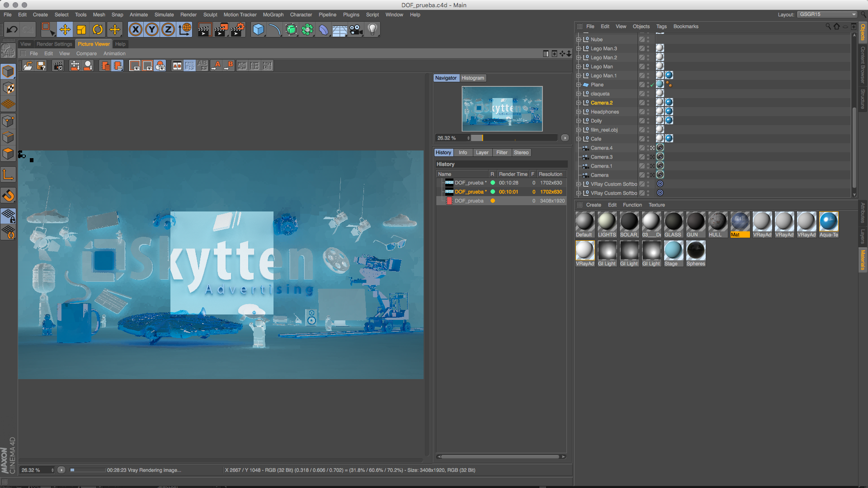Viewport: 868px width, 488px height.
Task: Activate the Scale tool
Action: tap(81, 30)
